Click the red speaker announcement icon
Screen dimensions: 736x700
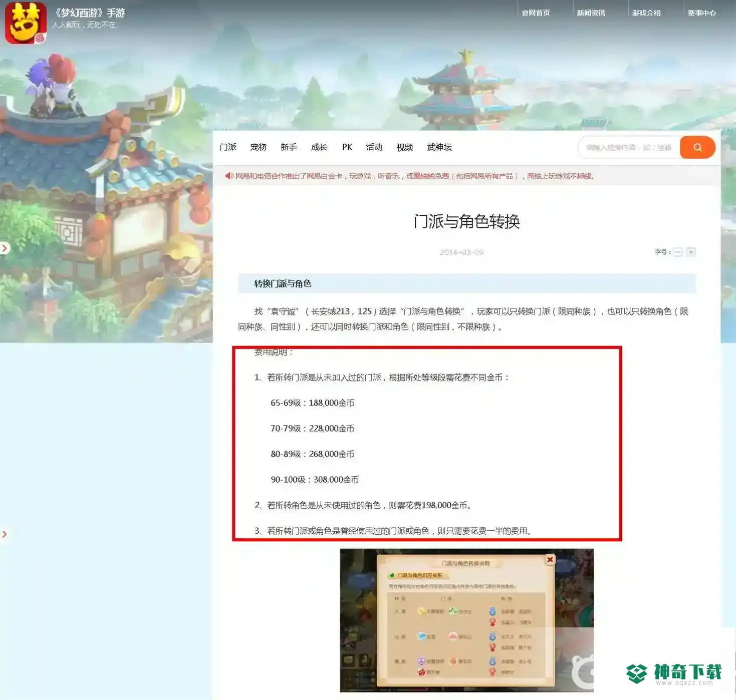tap(229, 176)
